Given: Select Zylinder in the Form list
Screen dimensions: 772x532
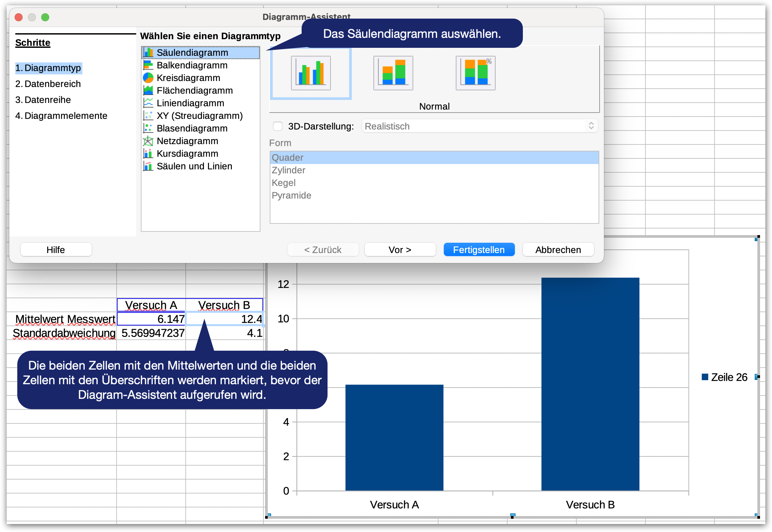Looking at the screenshot, I should point(288,170).
